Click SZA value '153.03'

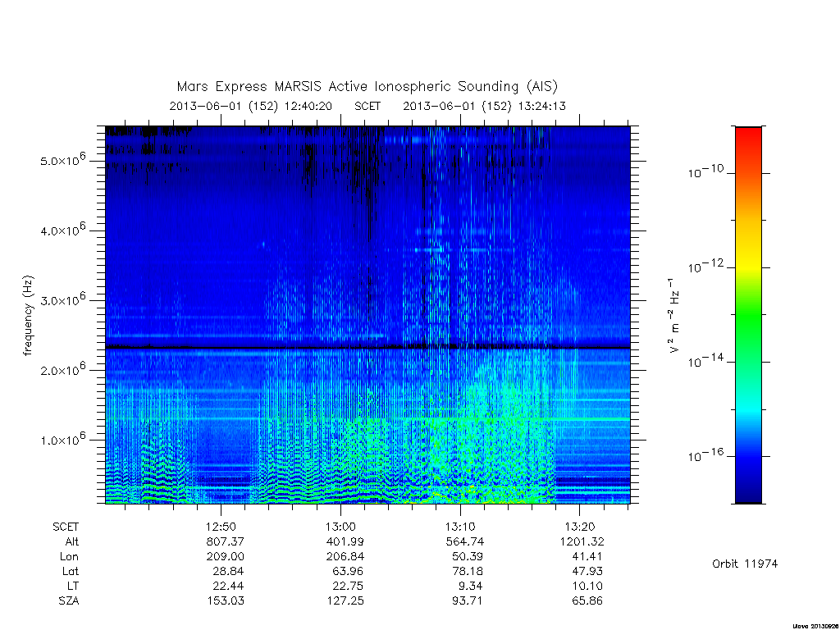point(226,601)
